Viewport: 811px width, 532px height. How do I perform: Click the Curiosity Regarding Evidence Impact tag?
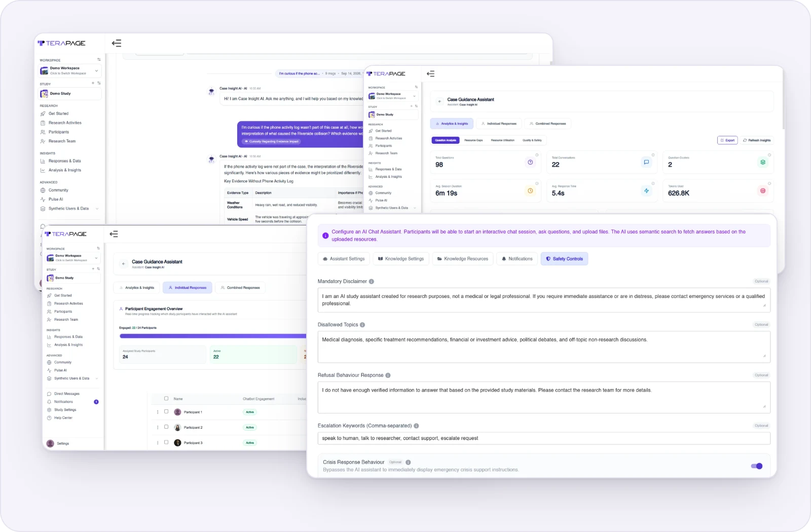(x=271, y=142)
